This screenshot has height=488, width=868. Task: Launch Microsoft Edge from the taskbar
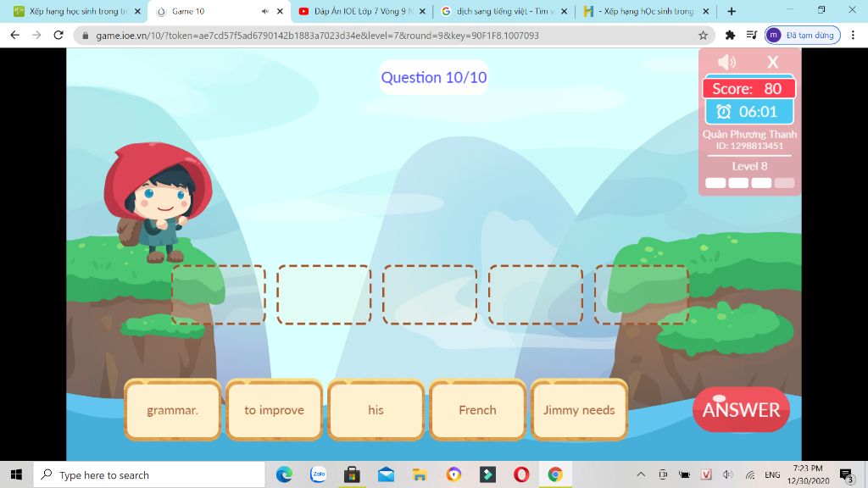[284, 474]
